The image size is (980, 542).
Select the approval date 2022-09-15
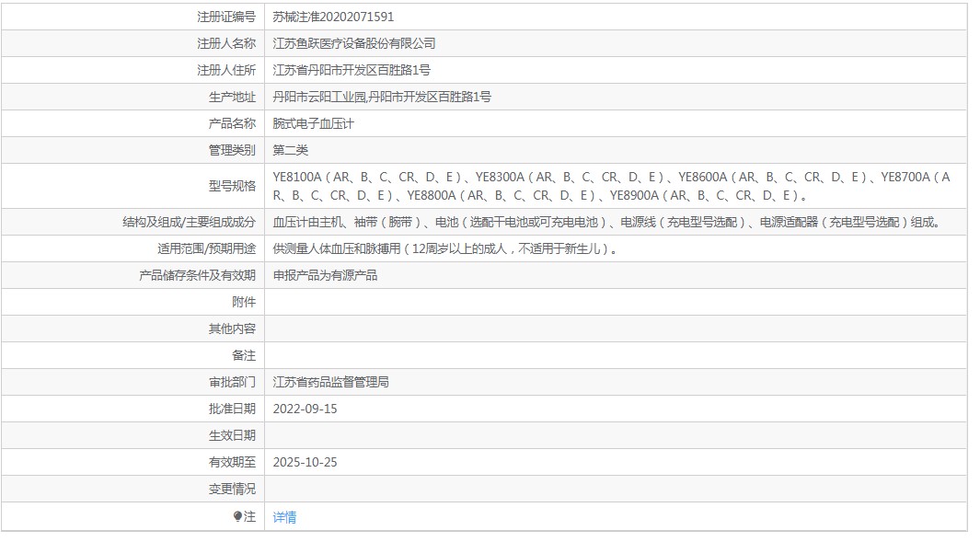[x=305, y=409]
